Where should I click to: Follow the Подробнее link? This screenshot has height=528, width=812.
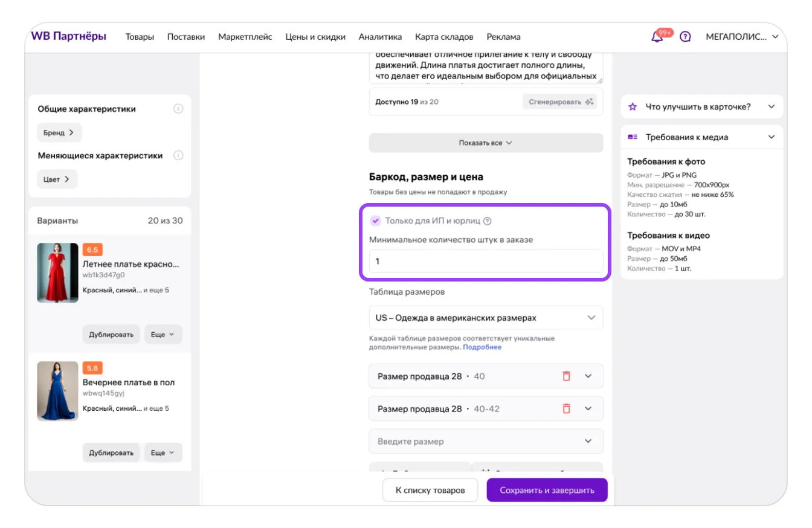click(482, 347)
